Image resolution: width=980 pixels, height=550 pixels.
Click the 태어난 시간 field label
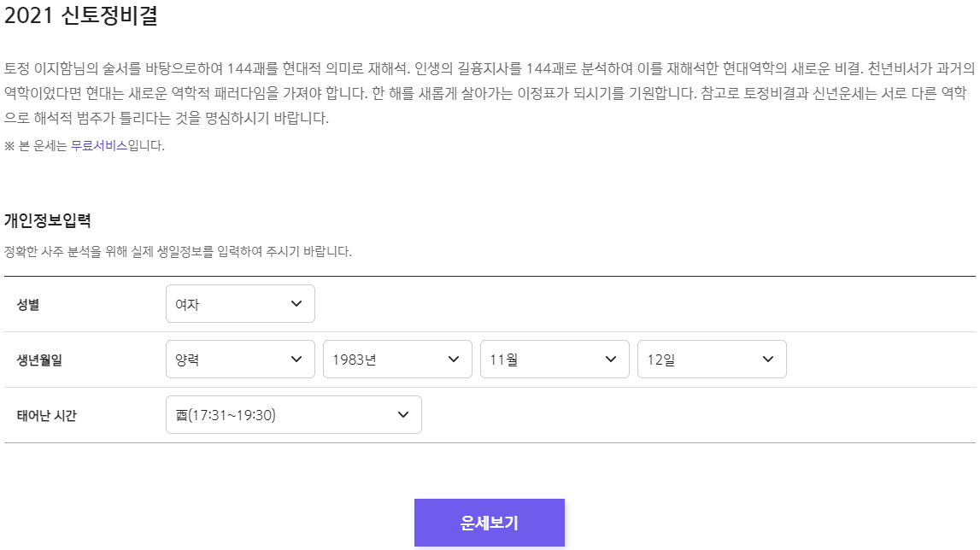(46, 414)
